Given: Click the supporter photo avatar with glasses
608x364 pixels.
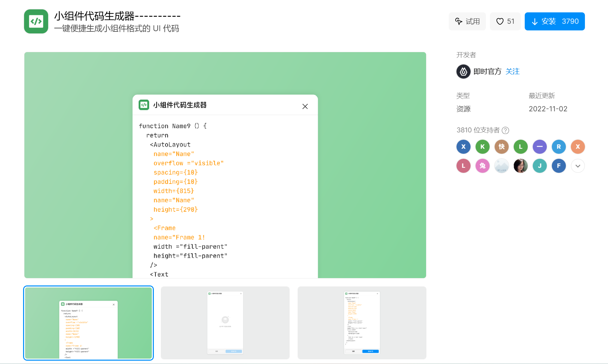Looking at the screenshot, I should click(520, 166).
